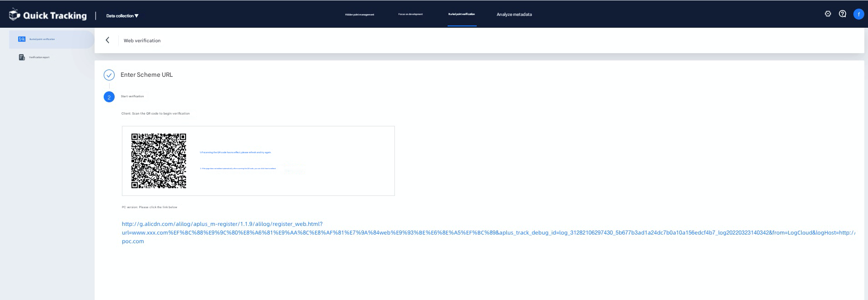868x300 pixels.
Task: Click the Quick Tracking title text
Action: (55, 15)
